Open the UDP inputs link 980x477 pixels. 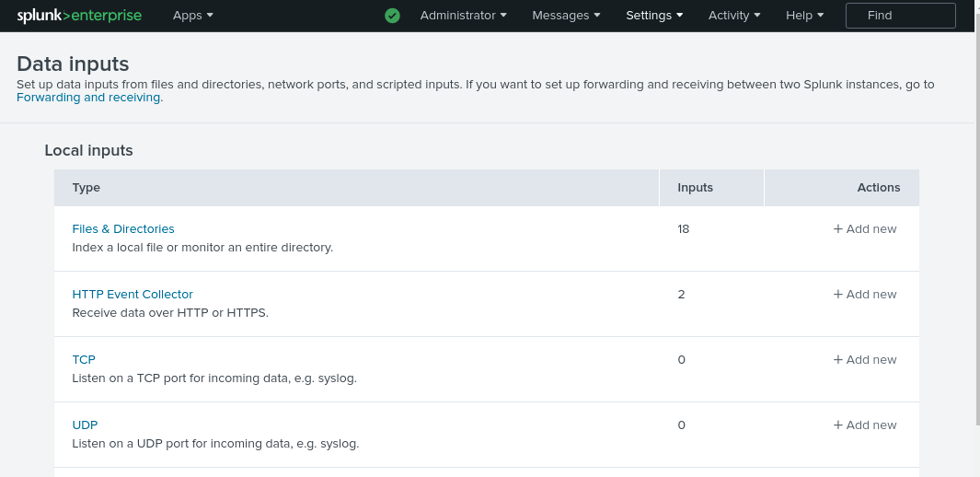tap(85, 425)
